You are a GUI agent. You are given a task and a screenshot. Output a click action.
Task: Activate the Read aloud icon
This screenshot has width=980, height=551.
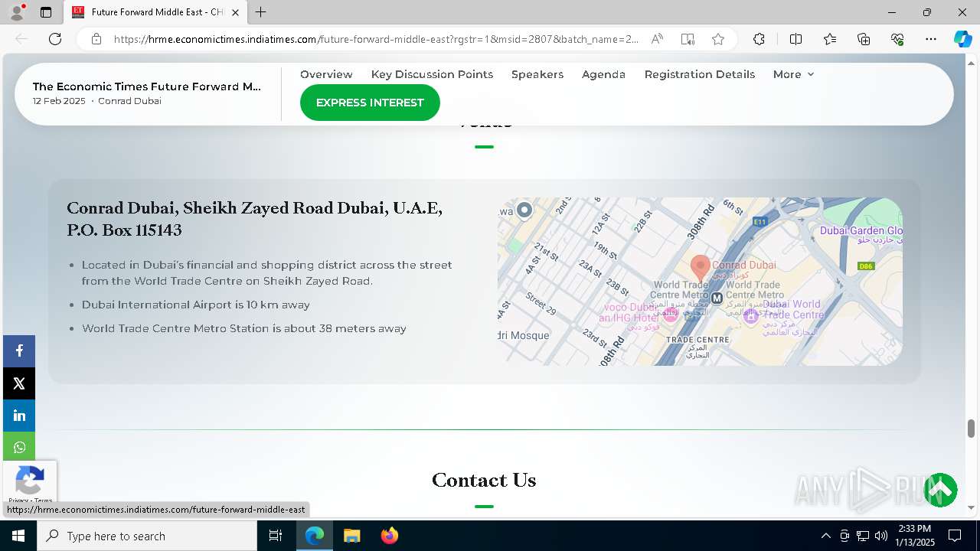click(657, 39)
